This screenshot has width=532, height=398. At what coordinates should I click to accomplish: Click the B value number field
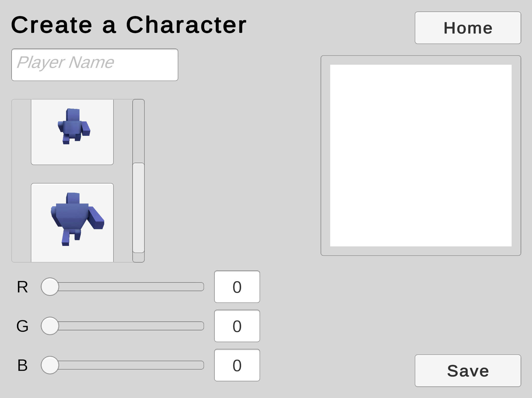(237, 365)
